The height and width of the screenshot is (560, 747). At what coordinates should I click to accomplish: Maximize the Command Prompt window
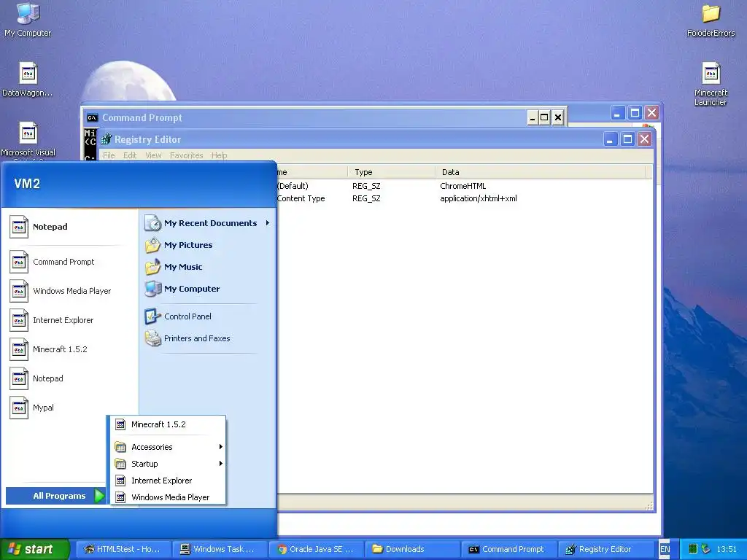point(544,117)
